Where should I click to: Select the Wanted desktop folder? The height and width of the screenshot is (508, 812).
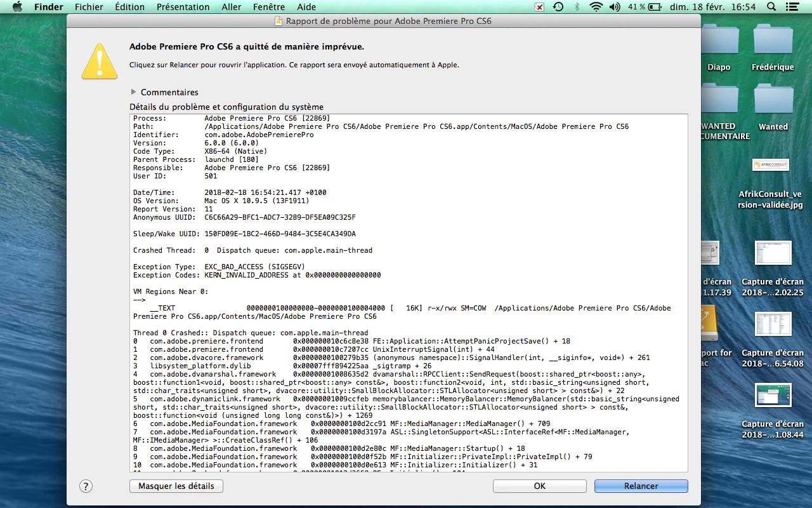[x=773, y=100]
